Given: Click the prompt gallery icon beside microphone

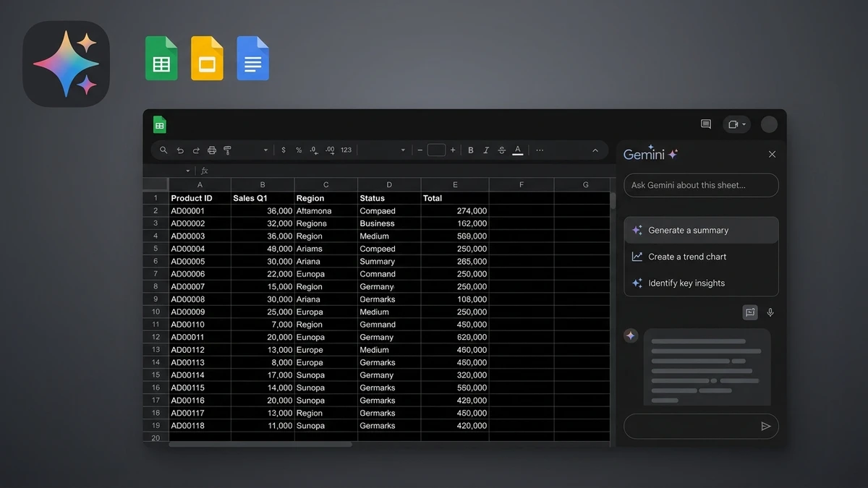Looking at the screenshot, I should (x=750, y=312).
